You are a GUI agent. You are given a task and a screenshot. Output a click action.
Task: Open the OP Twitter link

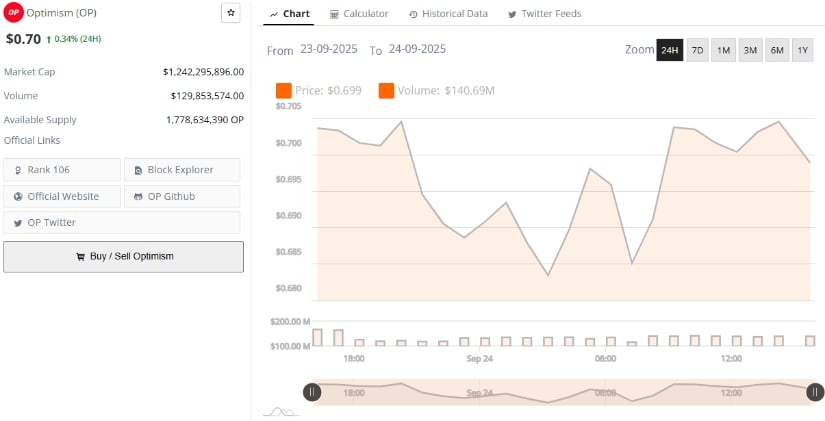click(62, 222)
